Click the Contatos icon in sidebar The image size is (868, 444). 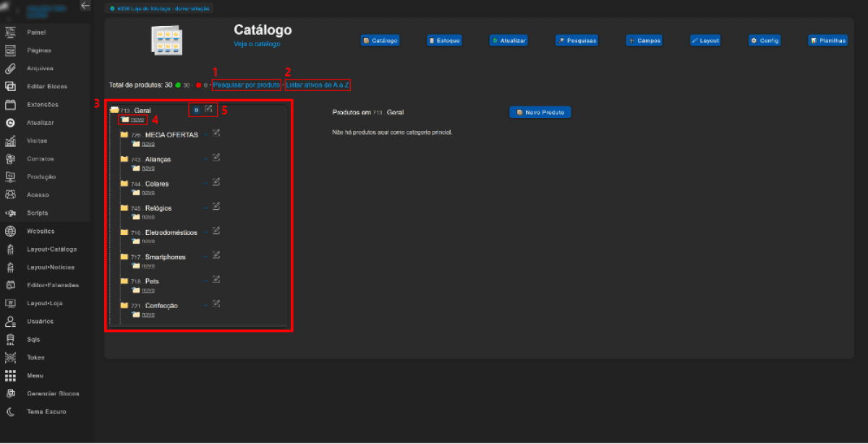[x=10, y=159]
